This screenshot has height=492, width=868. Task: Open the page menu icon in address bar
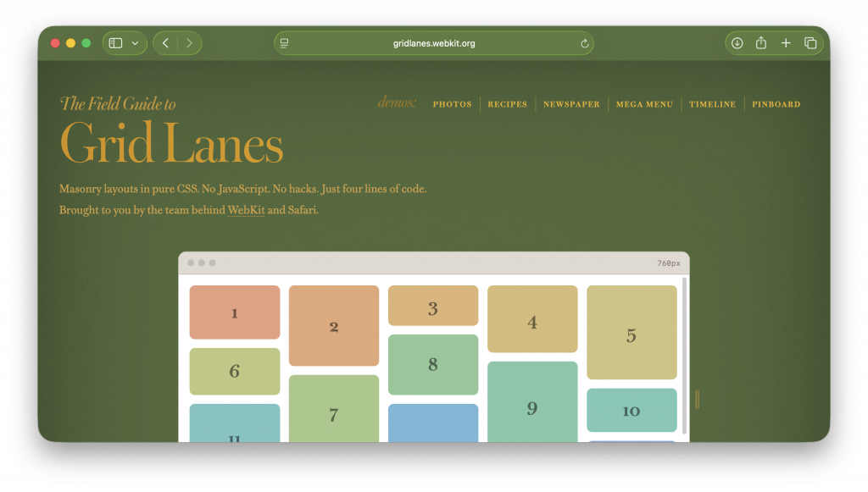tap(285, 43)
